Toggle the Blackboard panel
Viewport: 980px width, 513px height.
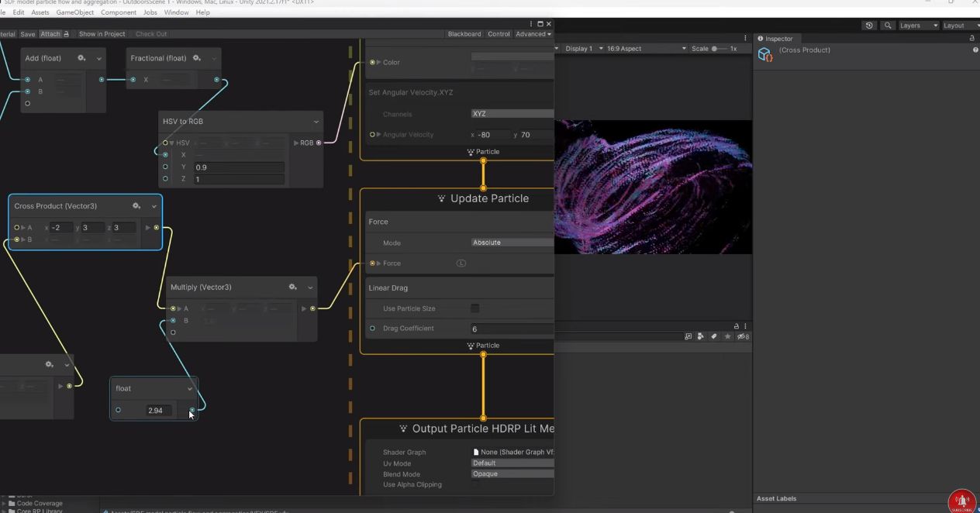(x=464, y=33)
